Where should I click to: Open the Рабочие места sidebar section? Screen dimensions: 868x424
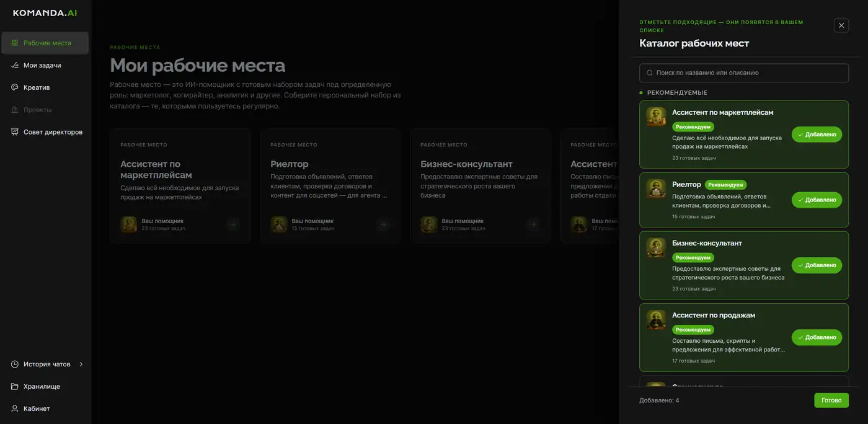(45, 43)
